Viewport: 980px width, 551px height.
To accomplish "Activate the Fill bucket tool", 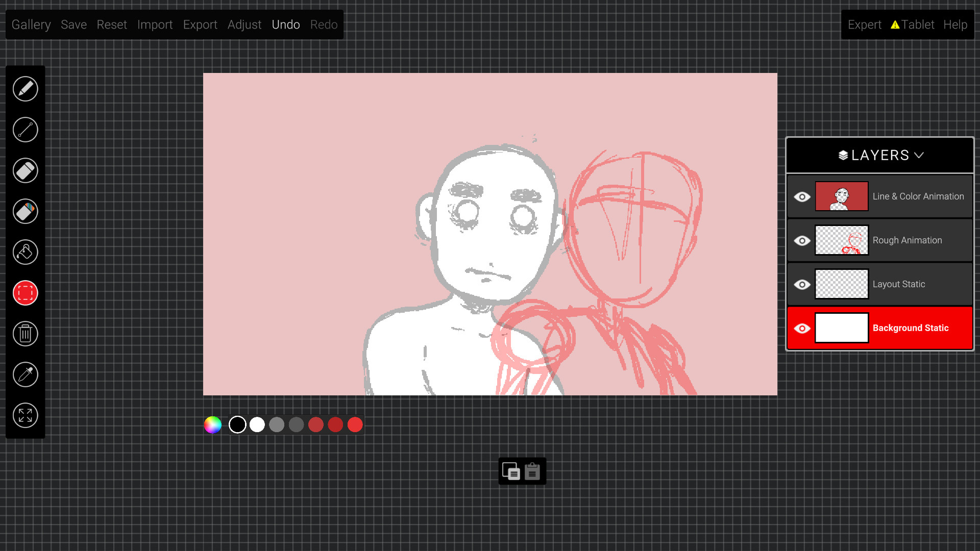I will tap(25, 252).
